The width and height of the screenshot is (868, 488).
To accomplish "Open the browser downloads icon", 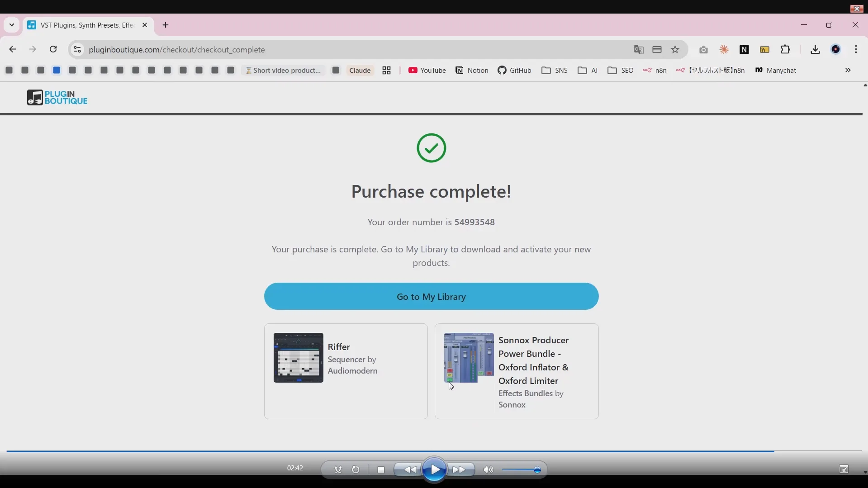I will coord(815,50).
